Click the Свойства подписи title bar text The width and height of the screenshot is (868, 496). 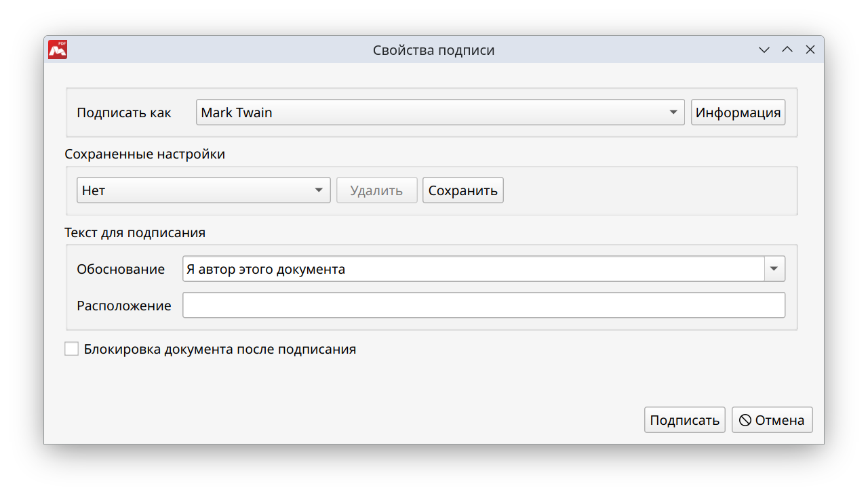pos(433,50)
